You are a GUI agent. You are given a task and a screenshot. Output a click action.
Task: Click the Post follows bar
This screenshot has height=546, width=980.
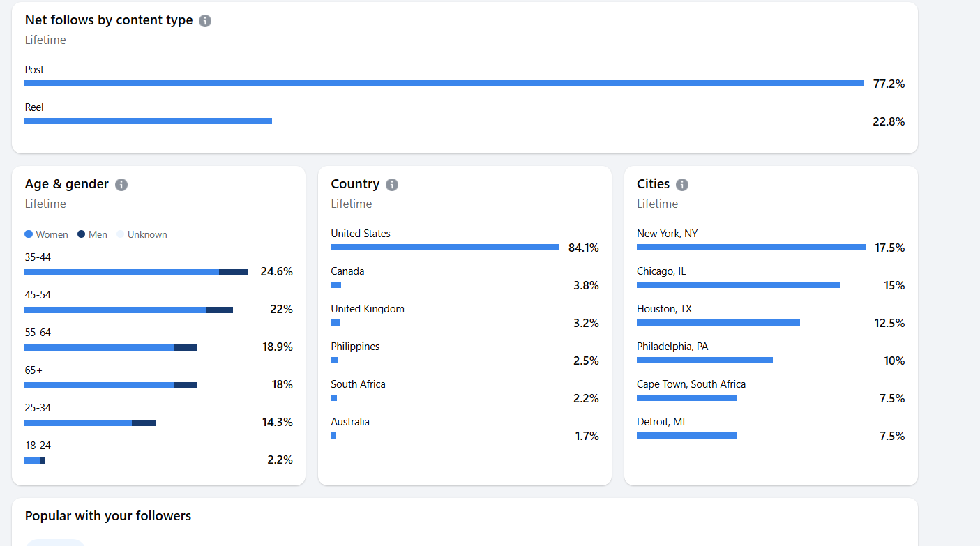click(x=444, y=84)
